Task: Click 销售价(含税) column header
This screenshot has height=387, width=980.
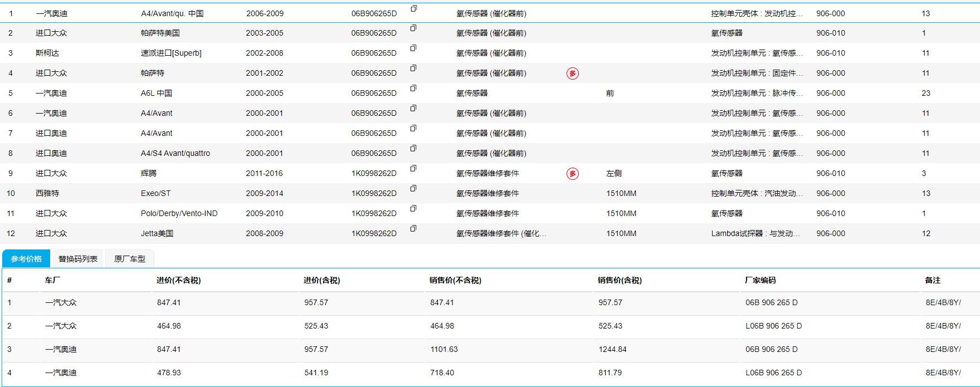Action: click(x=620, y=281)
